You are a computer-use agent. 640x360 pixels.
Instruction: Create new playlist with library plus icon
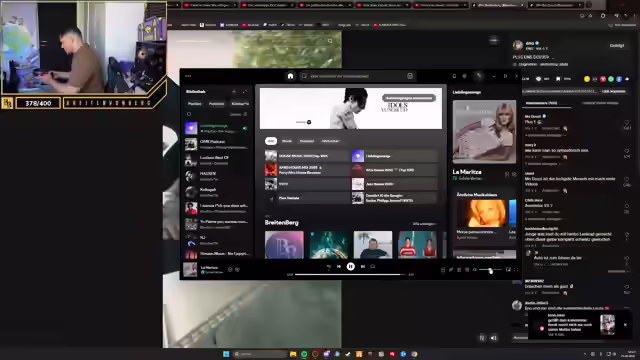(234, 92)
